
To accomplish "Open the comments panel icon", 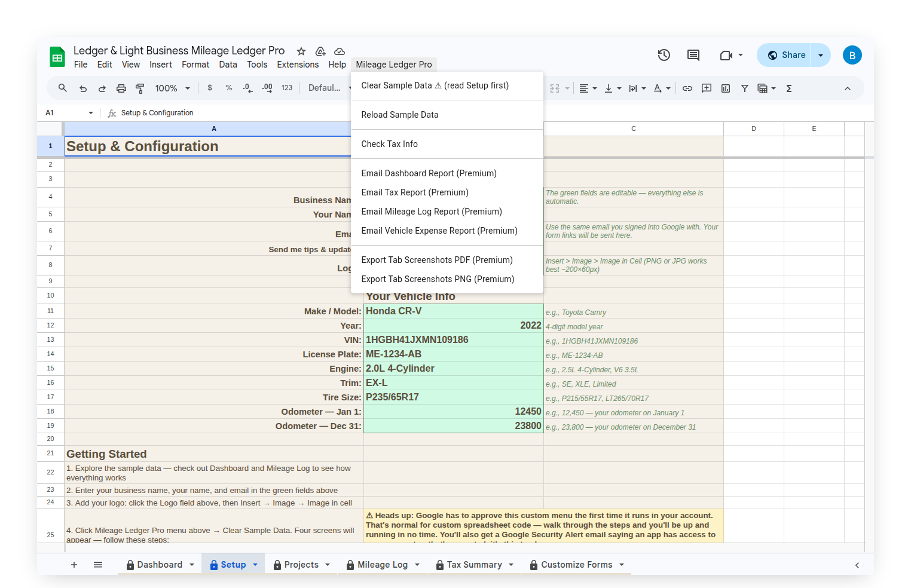I will coord(693,55).
